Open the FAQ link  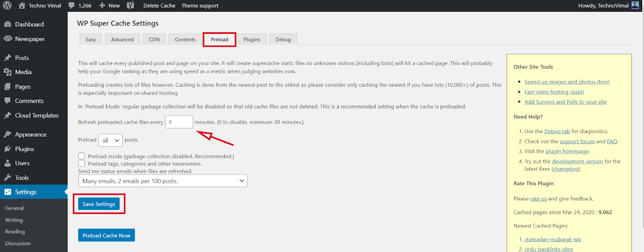pos(612,142)
